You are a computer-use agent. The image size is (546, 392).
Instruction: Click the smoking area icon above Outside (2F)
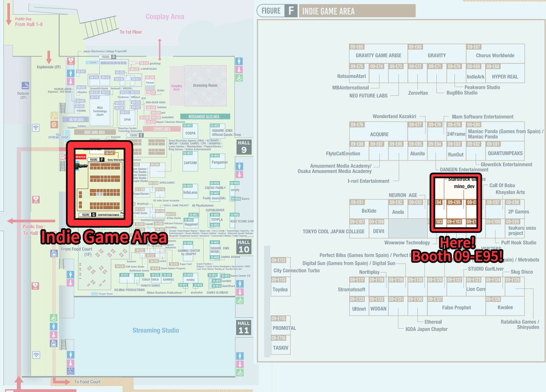[26, 85]
